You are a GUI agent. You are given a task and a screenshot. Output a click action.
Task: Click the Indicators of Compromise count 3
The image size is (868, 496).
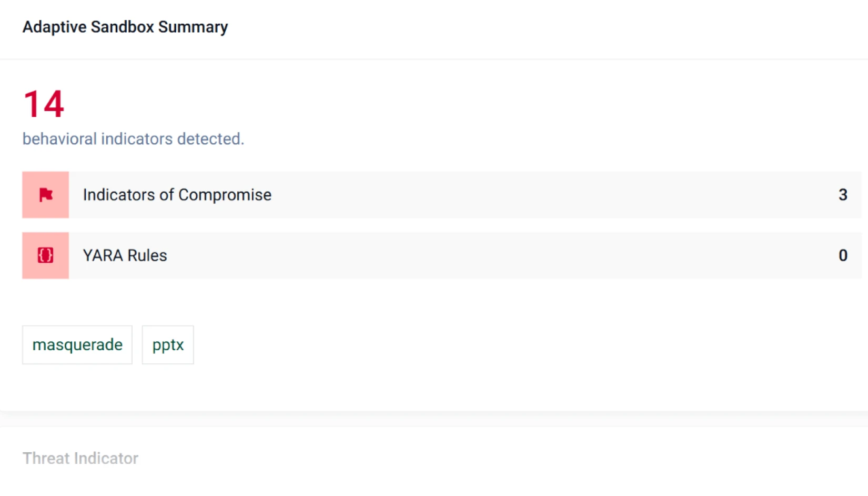pyautogui.click(x=843, y=195)
